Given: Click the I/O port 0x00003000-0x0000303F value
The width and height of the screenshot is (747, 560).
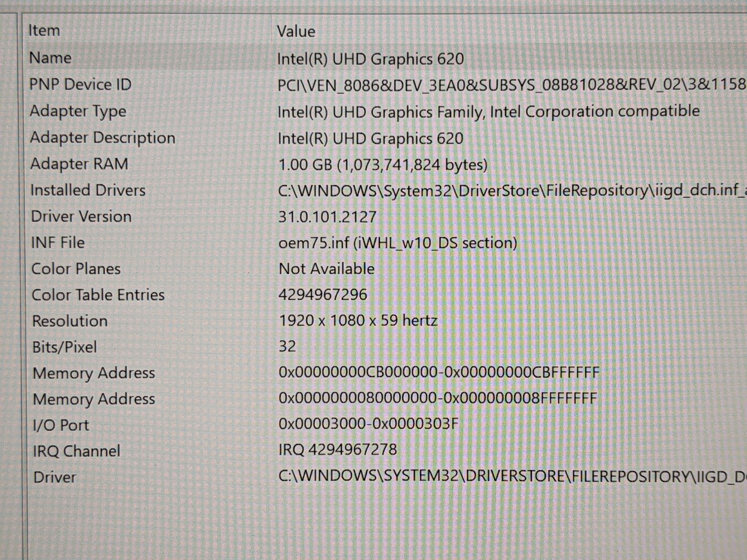Looking at the screenshot, I should [x=368, y=424].
